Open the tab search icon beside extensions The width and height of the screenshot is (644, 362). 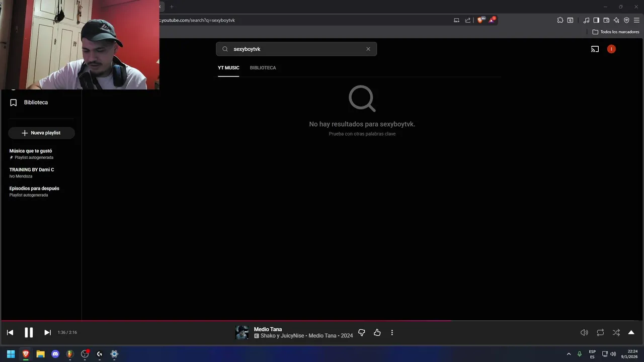point(570,20)
